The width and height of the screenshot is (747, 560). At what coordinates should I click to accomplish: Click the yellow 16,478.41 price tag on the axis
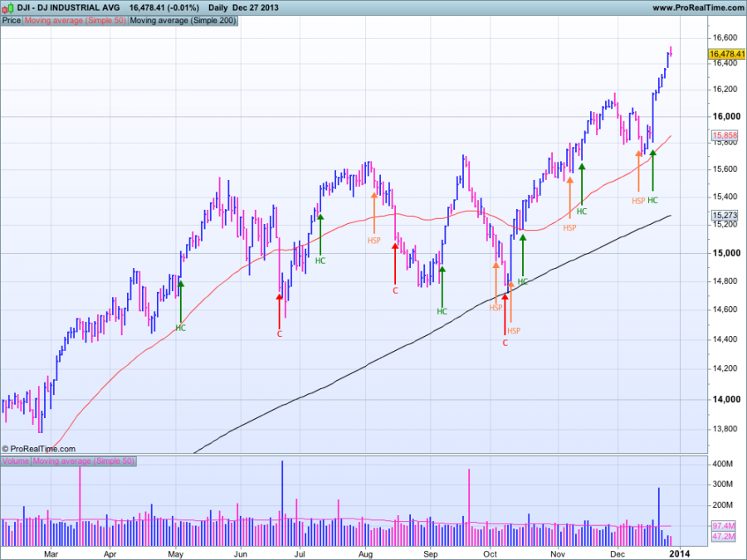[727, 54]
